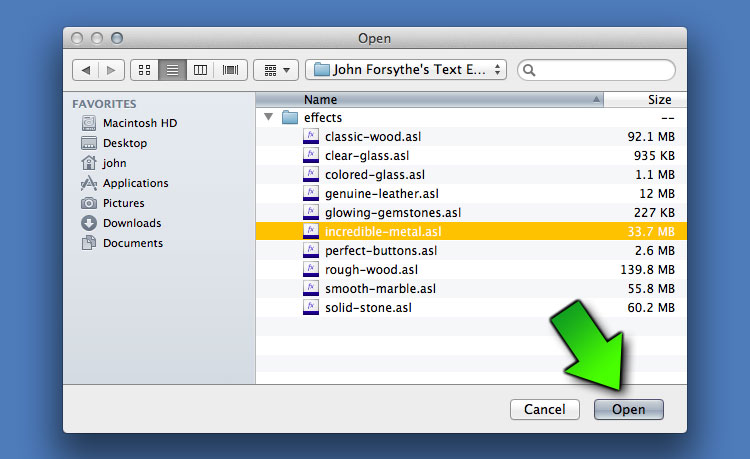
Task: Click the Desktop sidebar icon
Action: point(89,143)
